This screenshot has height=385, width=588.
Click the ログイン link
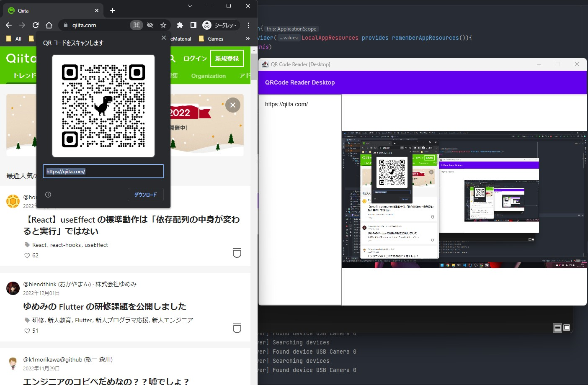point(195,59)
